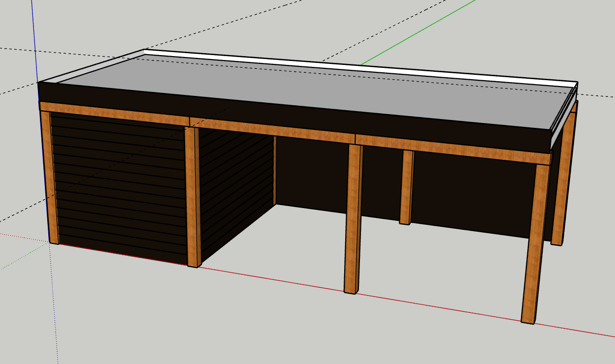
Task: Click the horizontal plank cladding on the front wall
Action: (x=118, y=187)
